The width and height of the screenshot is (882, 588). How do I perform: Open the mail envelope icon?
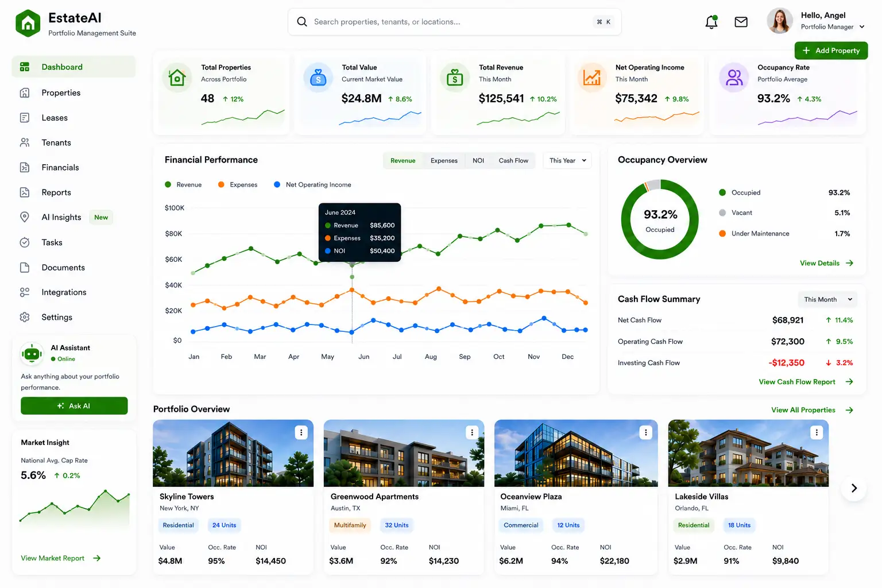[741, 22]
